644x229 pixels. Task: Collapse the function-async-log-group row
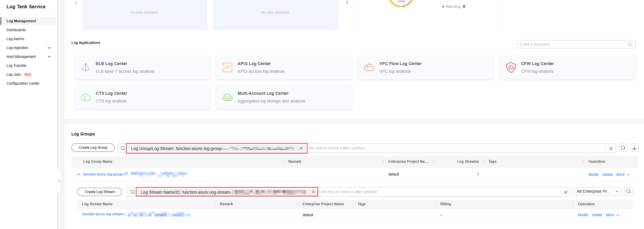tap(78, 174)
